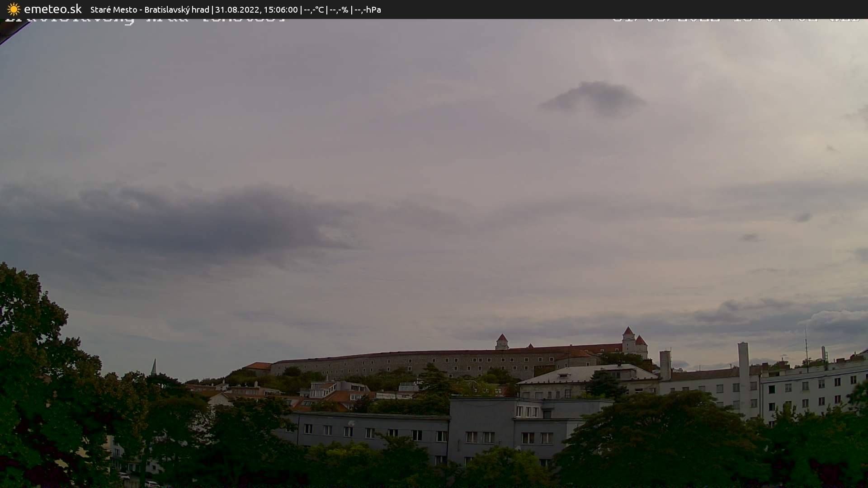Expand the Staré Mesto location label
This screenshot has height=488, width=868.
(x=114, y=9)
